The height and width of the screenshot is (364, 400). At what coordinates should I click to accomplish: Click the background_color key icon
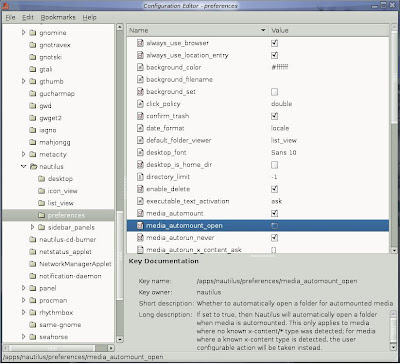[x=140, y=67]
